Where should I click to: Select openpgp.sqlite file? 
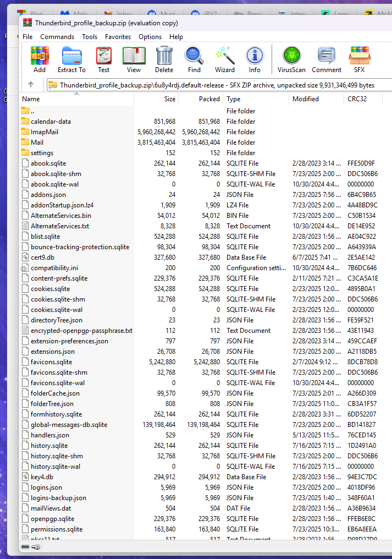click(48, 519)
